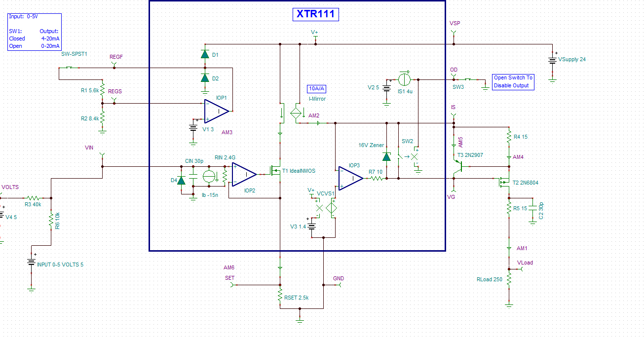
Task: Select the T2 2N6804 MOSFET
Action: [504, 183]
